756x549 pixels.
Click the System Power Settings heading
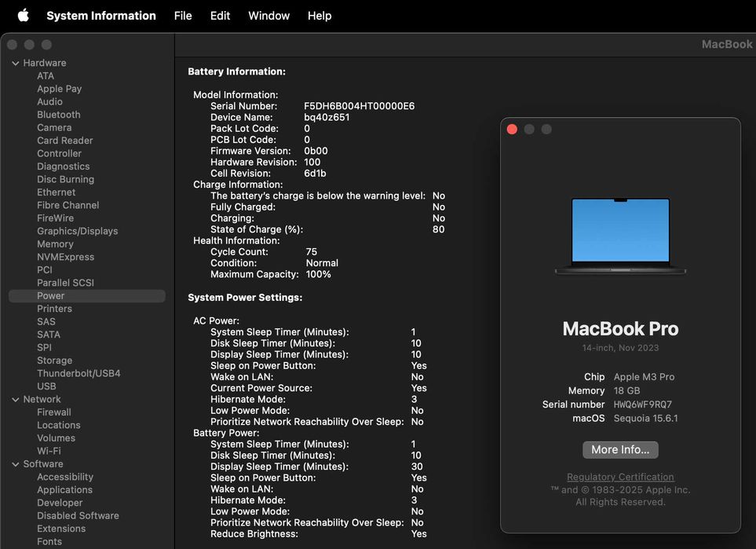tap(245, 298)
